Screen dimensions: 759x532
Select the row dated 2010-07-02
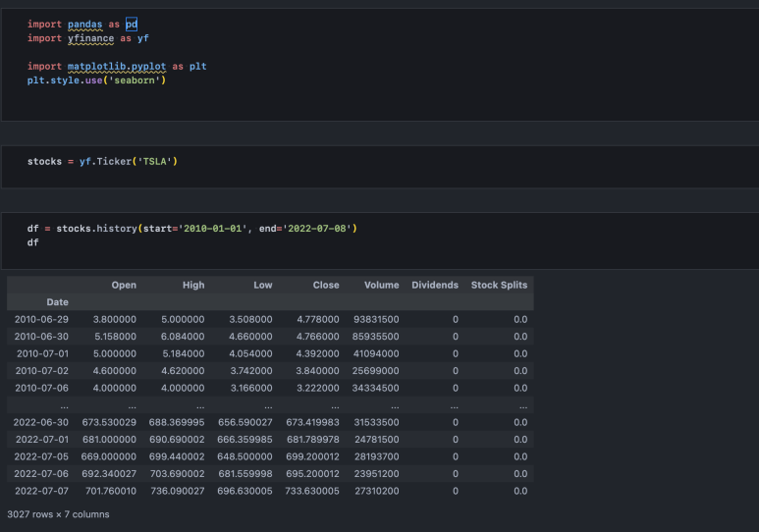[x=270, y=371]
